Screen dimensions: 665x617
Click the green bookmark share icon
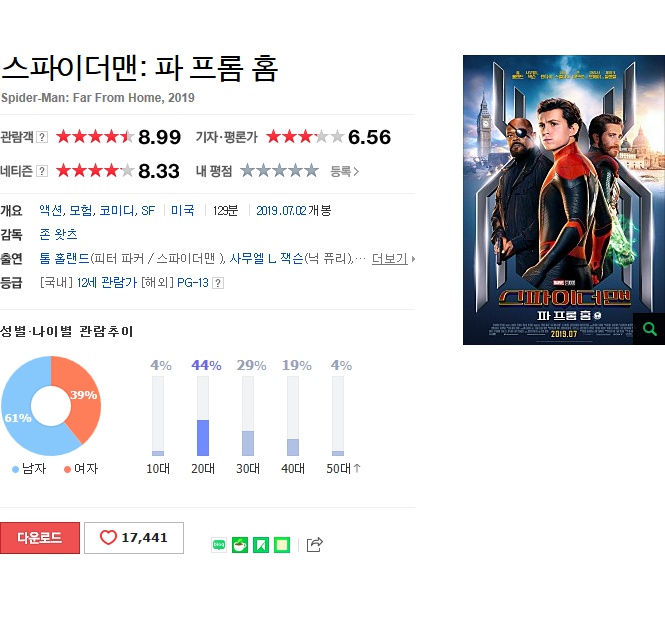point(261,545)
